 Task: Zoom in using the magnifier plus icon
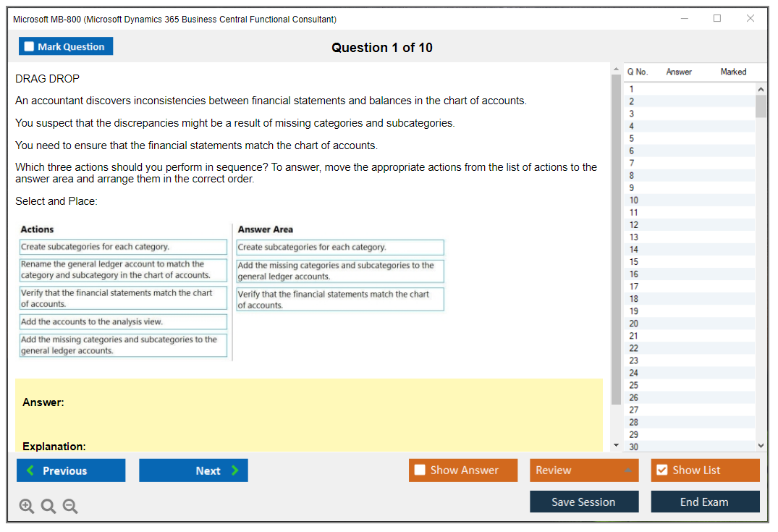(x=26, y=506)
